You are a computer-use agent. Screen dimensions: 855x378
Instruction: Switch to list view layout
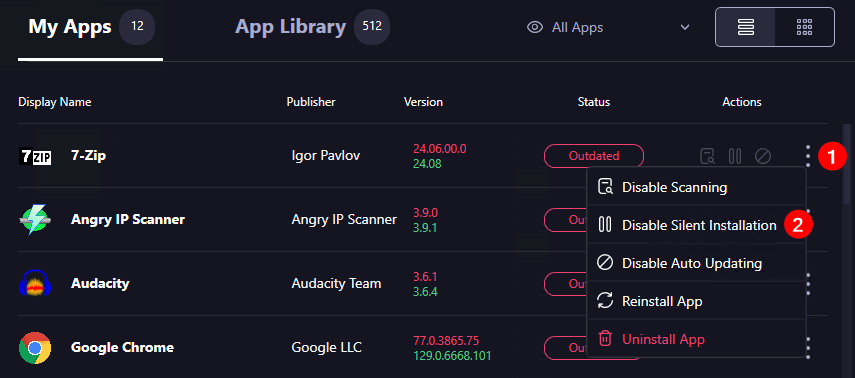(745, 27)
